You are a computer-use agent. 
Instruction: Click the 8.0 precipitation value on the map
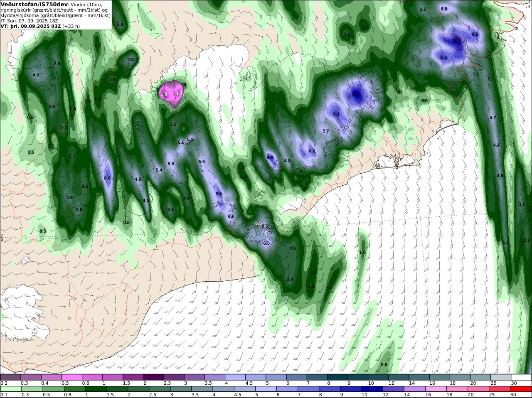107,178
